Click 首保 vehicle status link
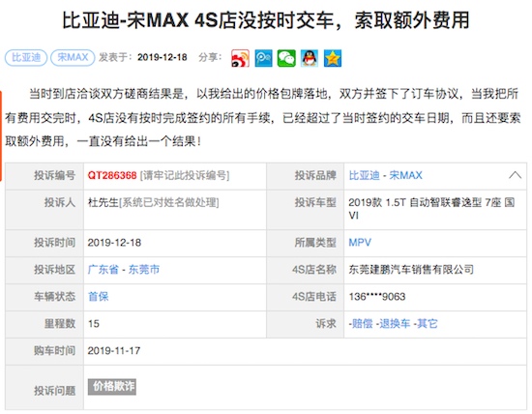The height and width of the screenshot is (414, 532). pos(99,297)
